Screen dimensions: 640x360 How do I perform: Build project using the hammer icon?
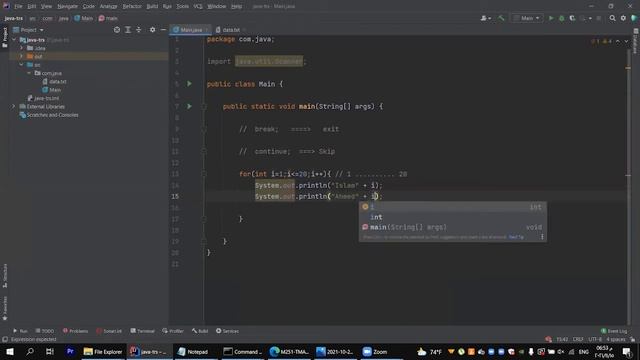pos(501,18)
